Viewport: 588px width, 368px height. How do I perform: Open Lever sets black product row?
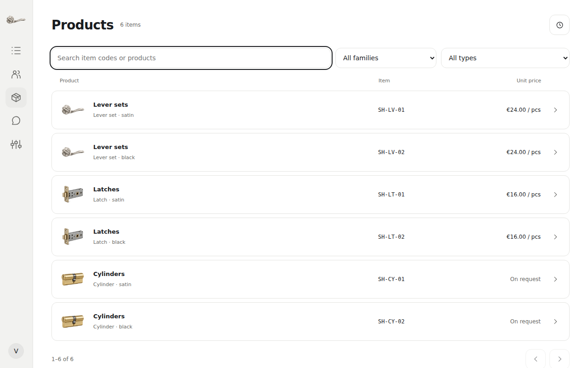pyautogui.click(x=311, y=152)
